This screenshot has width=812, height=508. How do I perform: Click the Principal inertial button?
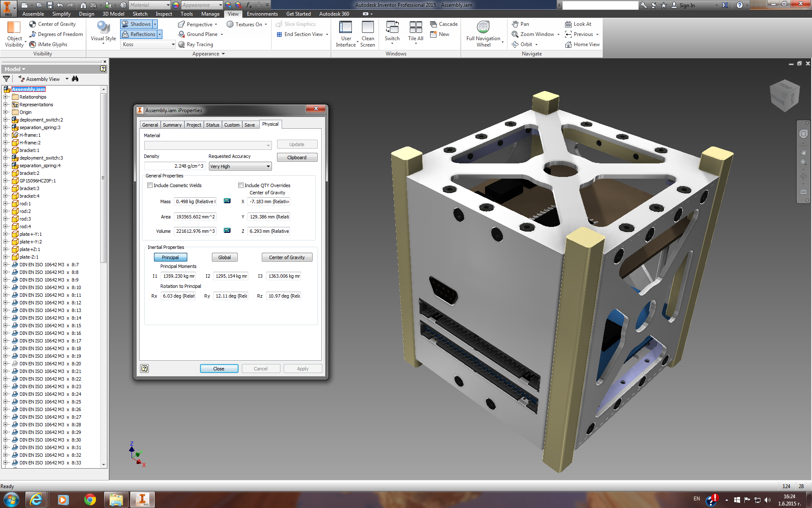point(170,257)
